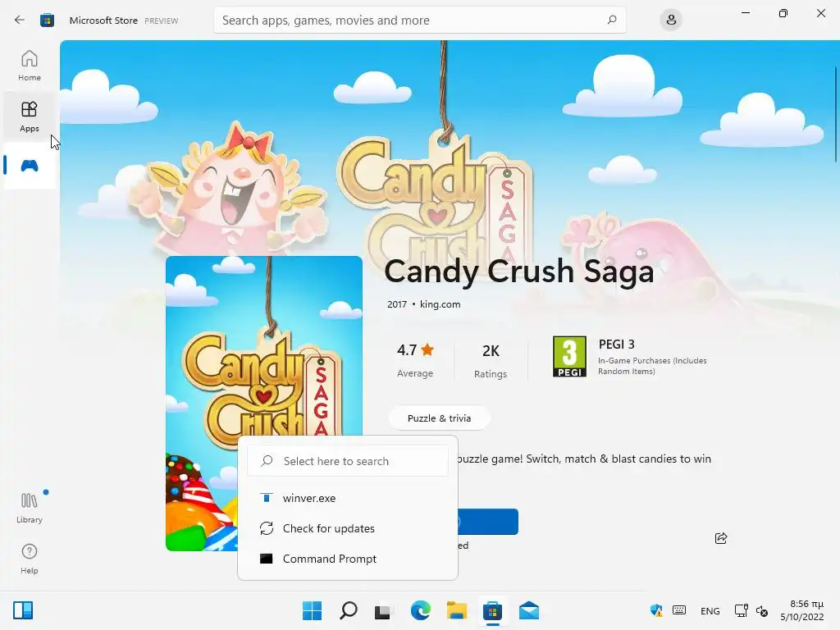Click the Microsoft Store taskbar icon
The image size is (840, 630).
[492, 610]
